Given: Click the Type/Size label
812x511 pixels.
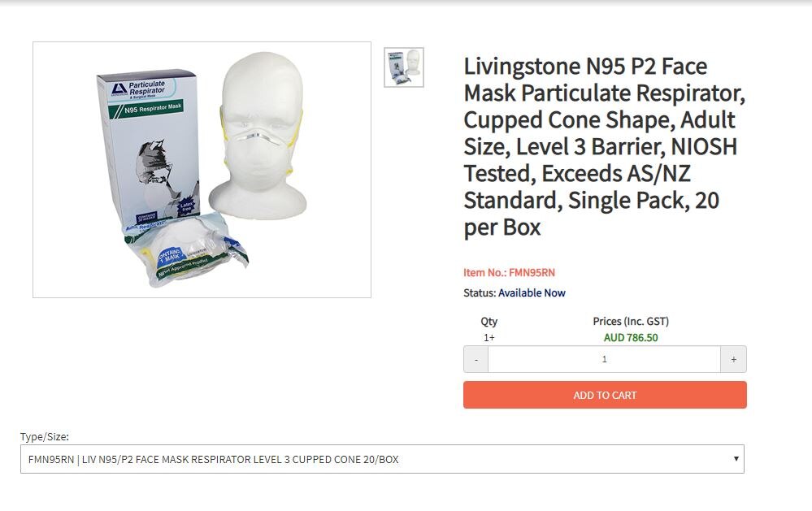Looking at the screenshot, I should (45, 436).
